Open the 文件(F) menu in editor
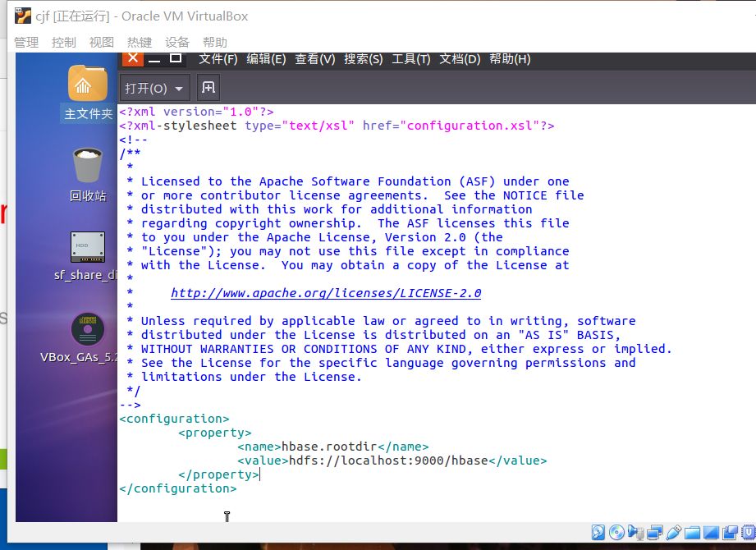756x550 pixels. tap(218, 59)
